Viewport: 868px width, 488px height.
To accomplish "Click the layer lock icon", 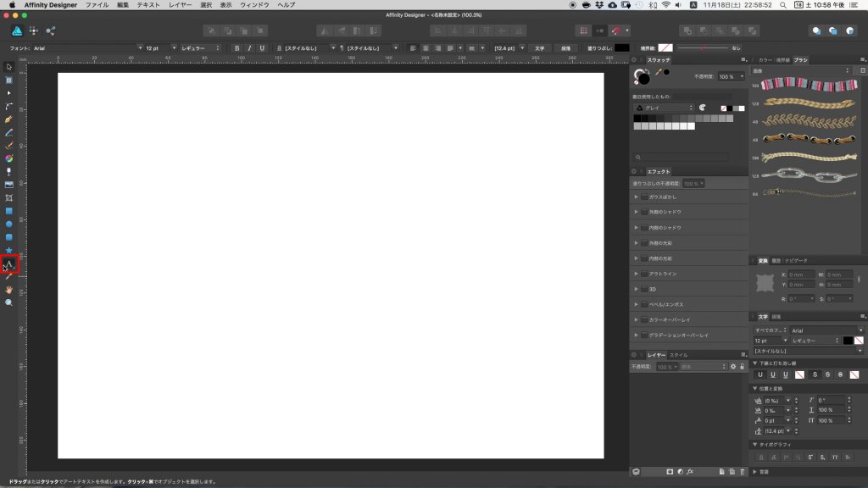I will point(743,367).
